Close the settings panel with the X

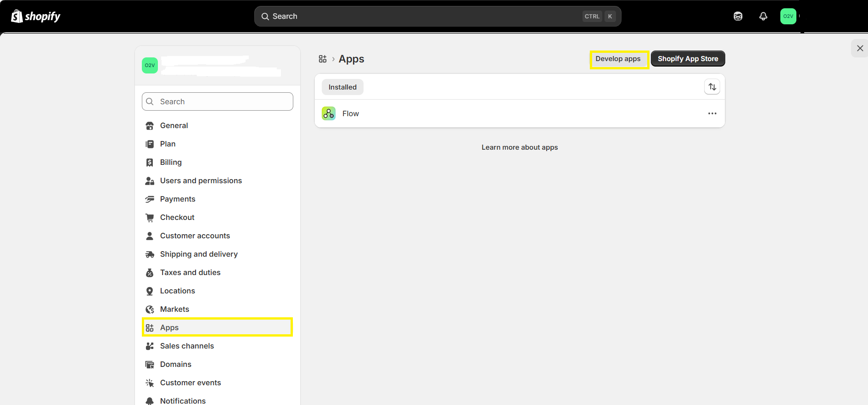tap(860, 48)
